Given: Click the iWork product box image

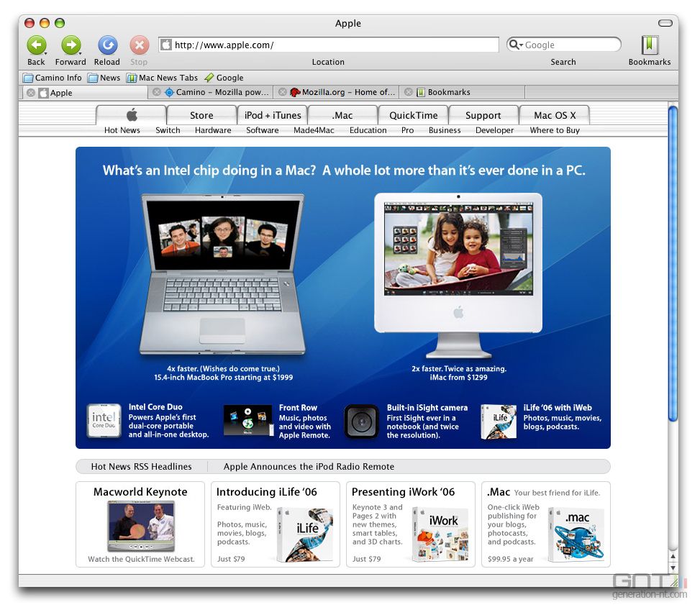Looking at the screenshot, I should coord(440,534).
